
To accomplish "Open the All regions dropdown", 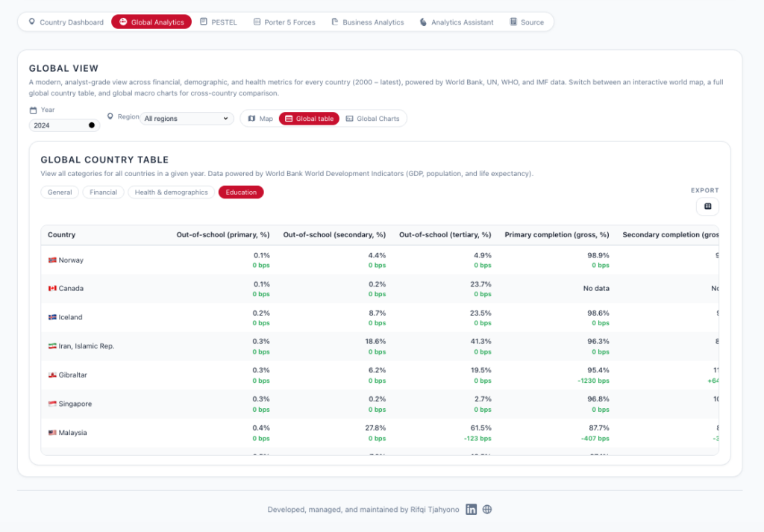I will click(x=187, y=119).
